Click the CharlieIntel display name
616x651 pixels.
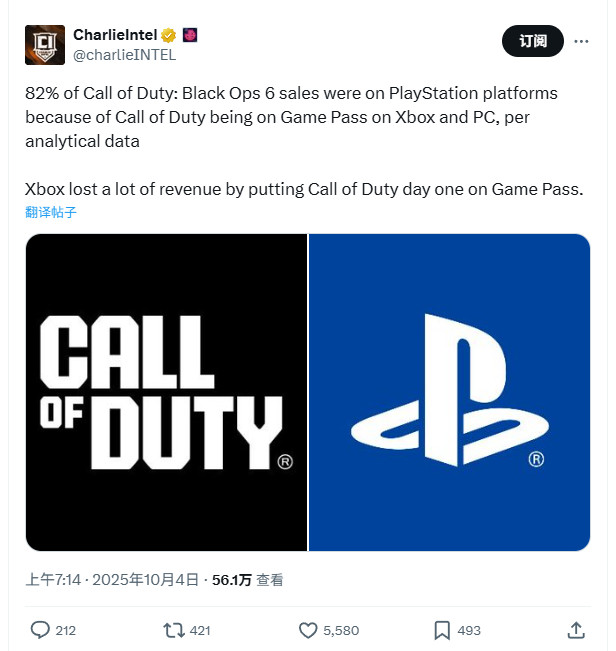(116, 35)
